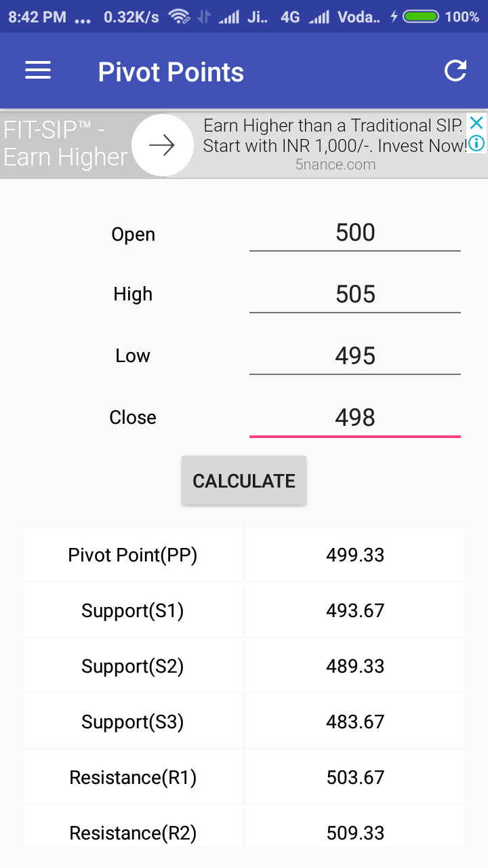
Task: Open the hamburger navigation menu
Action: 38,71
